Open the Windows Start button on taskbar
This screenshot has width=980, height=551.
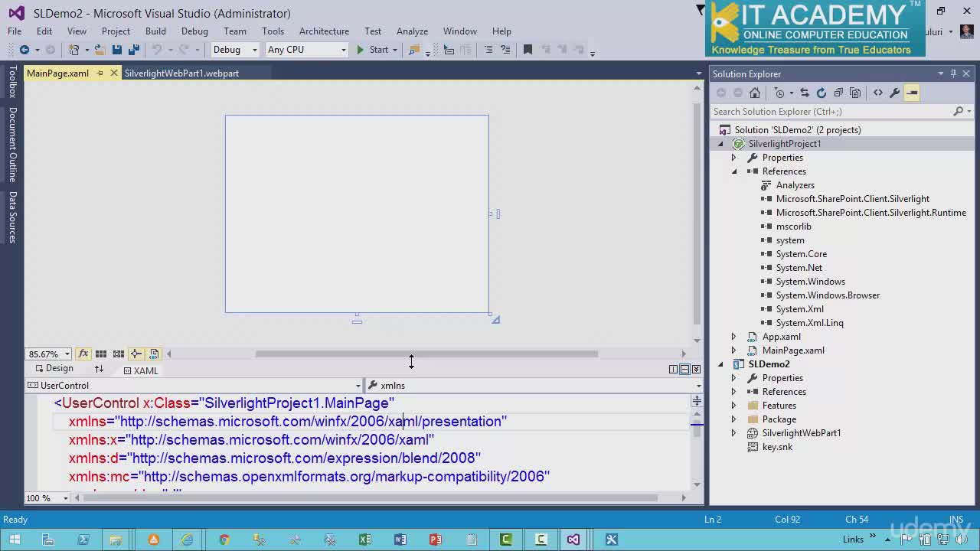point(15,540)
